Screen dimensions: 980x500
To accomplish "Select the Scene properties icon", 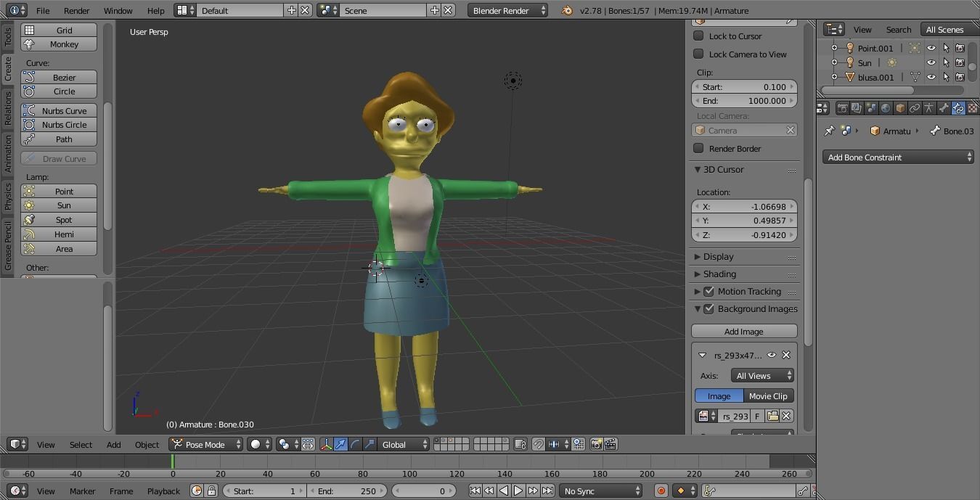I will point(870,109).
